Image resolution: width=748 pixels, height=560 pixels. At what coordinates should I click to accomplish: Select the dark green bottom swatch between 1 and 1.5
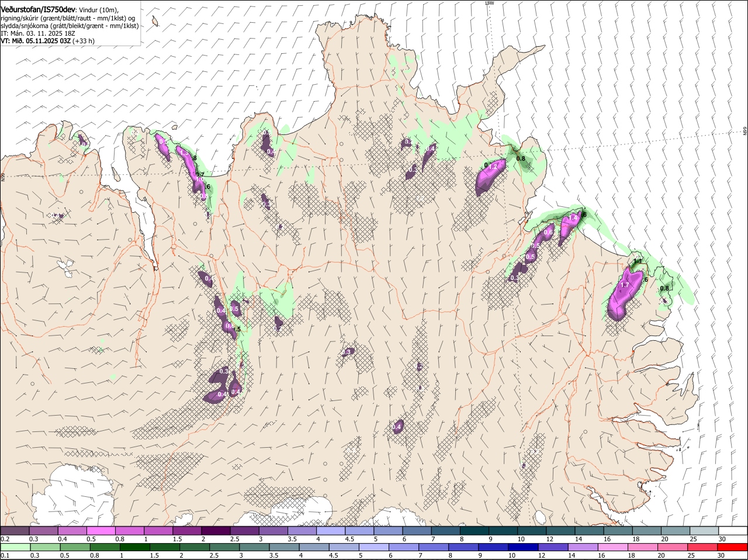[x=134, y=547]
